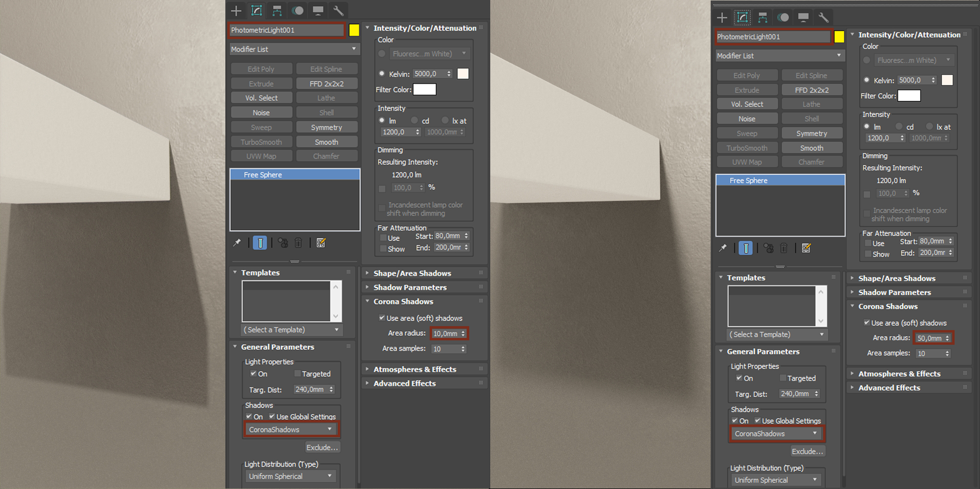This screenshot has width=980, height=489.
Task: Enable Targeted checkbox in left panel
Action: pos(297,374)
